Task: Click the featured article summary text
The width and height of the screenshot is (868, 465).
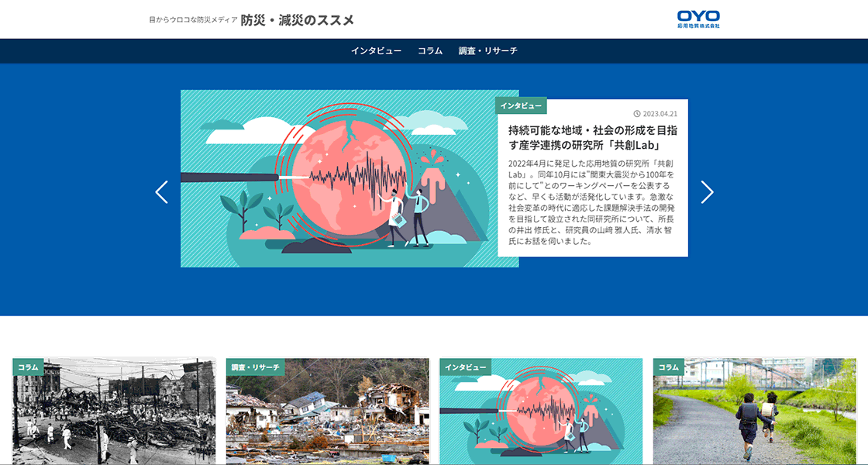Action: pyautogui.click(x=591, y=202)
